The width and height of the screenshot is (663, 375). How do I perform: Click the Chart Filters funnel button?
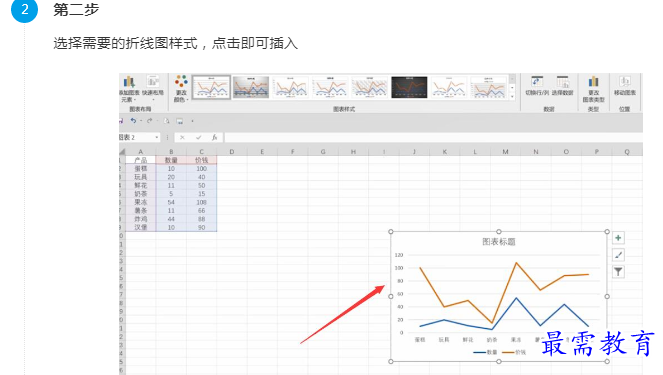click(x=618, y=272)
